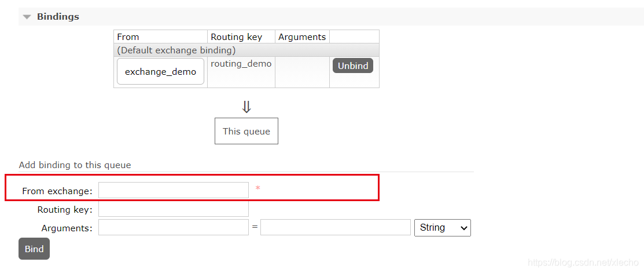Open the String type dropdown
This screenshot has height=273, width=644.
[442, 228]
